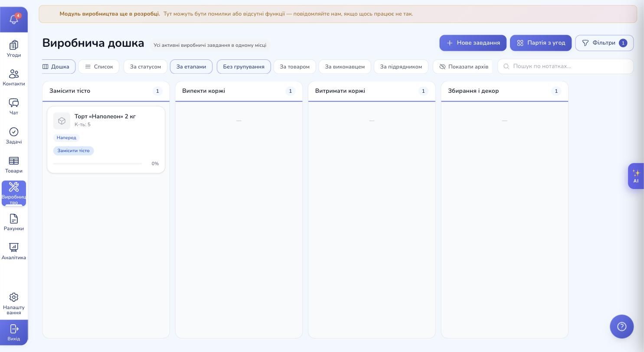Screen dimensions: 644x352
Task: Navigate to Товари section
Action: [x=14, y=165]
